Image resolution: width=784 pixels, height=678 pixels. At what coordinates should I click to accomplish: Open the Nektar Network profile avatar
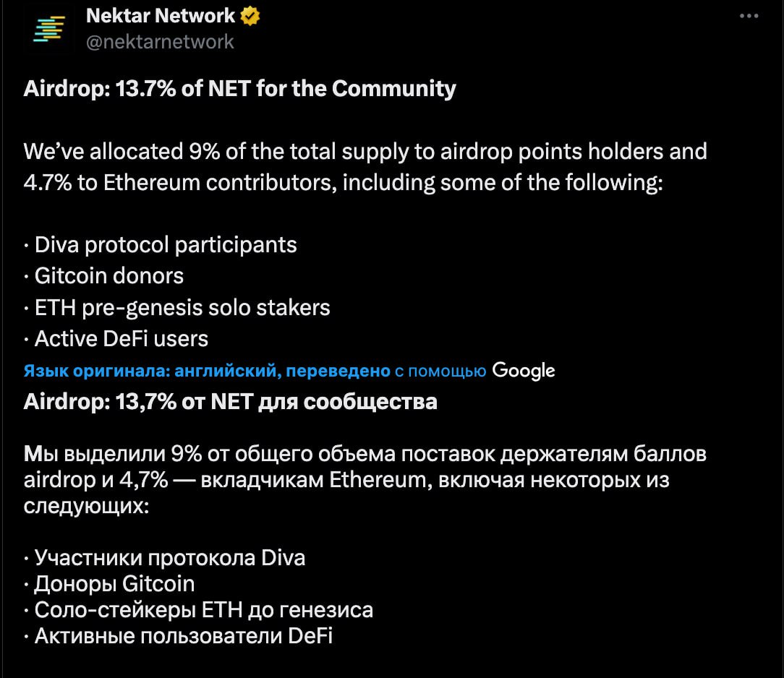coord(49,29)
